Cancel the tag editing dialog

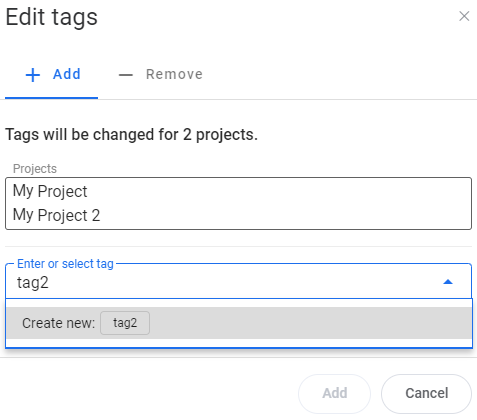(x=426, y=393)
